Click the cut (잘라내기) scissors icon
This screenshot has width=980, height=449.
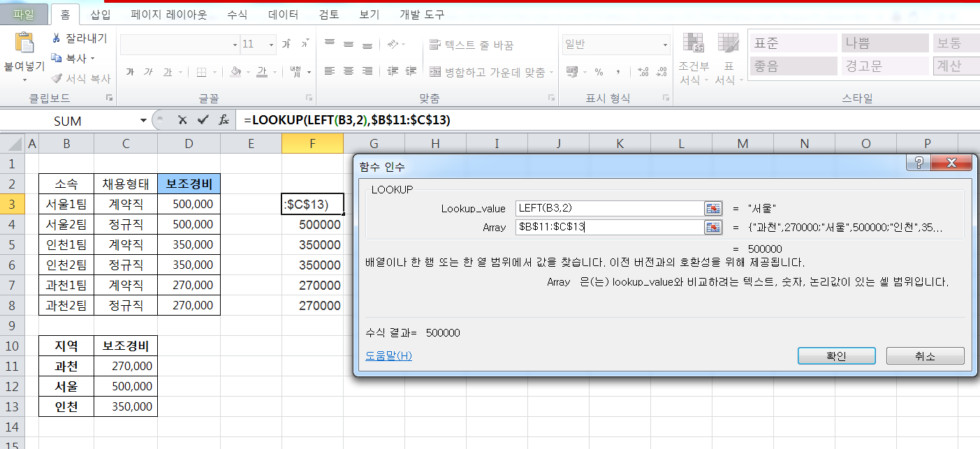pyautogui.click(x=57, y=38)
